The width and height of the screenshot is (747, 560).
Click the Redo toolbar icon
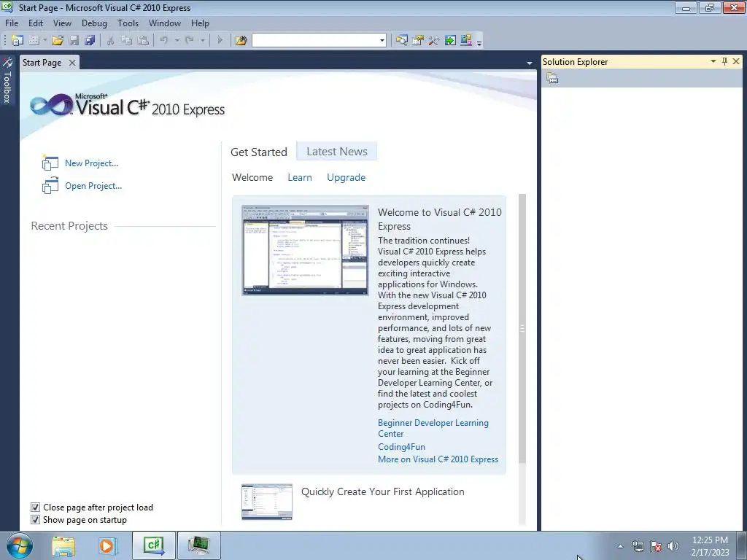190,41
